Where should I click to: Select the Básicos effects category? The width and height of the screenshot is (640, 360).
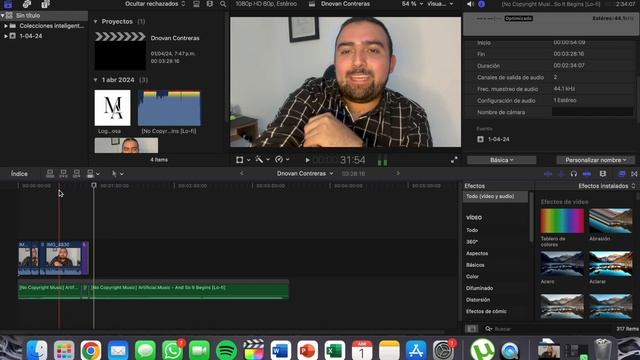(475, 265)
